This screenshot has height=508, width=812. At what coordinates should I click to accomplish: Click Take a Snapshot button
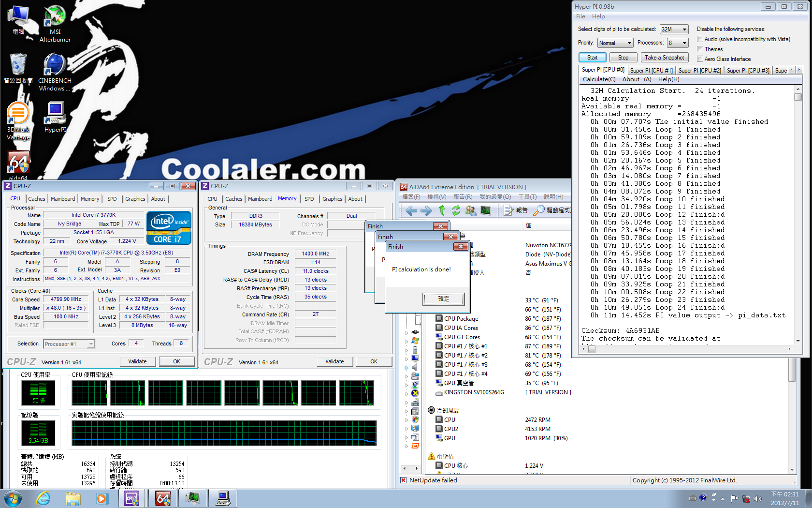tap(664, 58)
